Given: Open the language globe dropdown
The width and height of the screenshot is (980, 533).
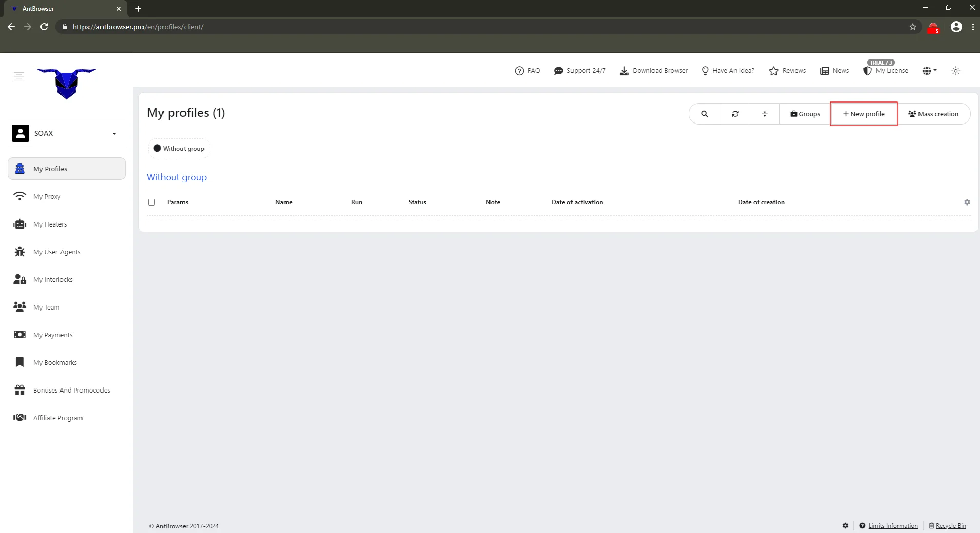Looking at the screenshot, I should coord(929,71).
